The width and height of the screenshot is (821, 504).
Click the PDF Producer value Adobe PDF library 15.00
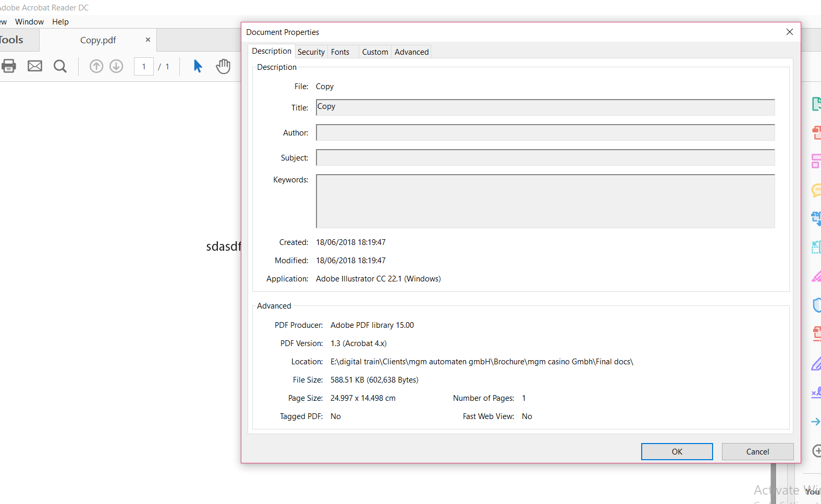point(372,325)
